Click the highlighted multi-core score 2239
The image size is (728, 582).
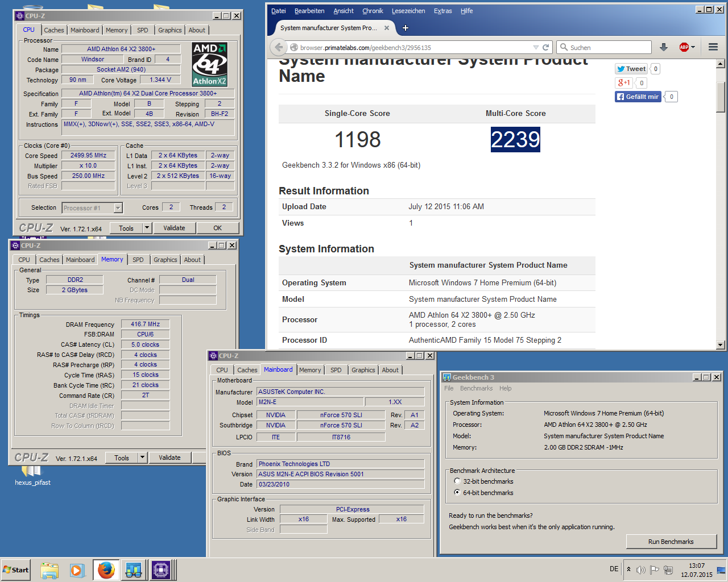[515, 139]
